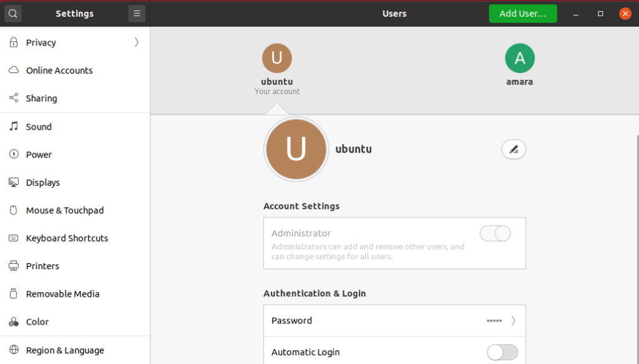Click the Printers label

click(x=42, y=266)
